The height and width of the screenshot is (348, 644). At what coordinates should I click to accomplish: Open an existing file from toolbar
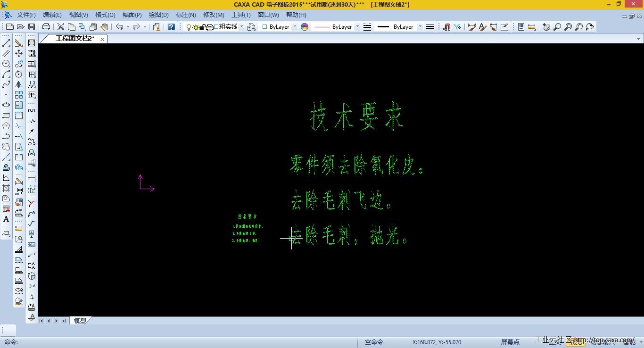click(20, 27)
